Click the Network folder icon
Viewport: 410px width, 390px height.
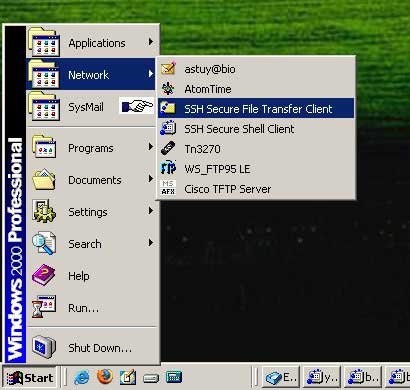pyautogui.click(x=44, y=74)
